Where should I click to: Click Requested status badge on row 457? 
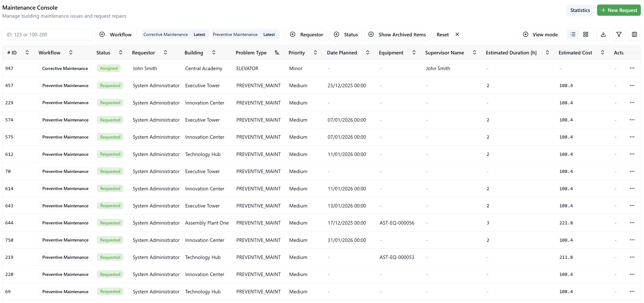110,85
